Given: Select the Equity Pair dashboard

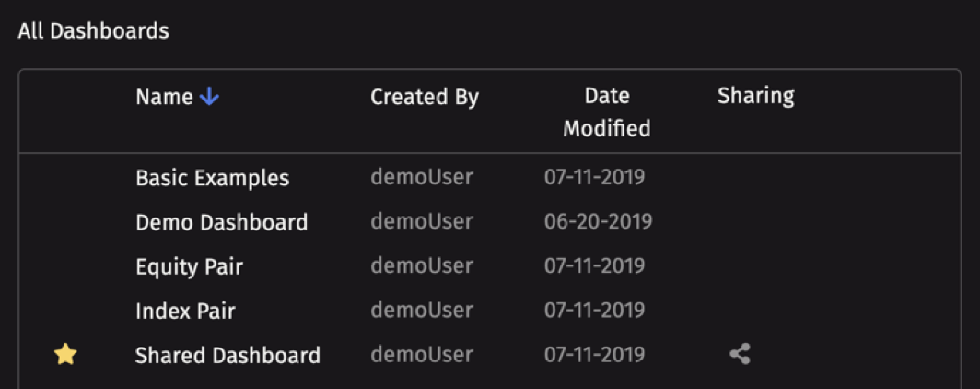Looking at the screenshot, I should (190, 267).
